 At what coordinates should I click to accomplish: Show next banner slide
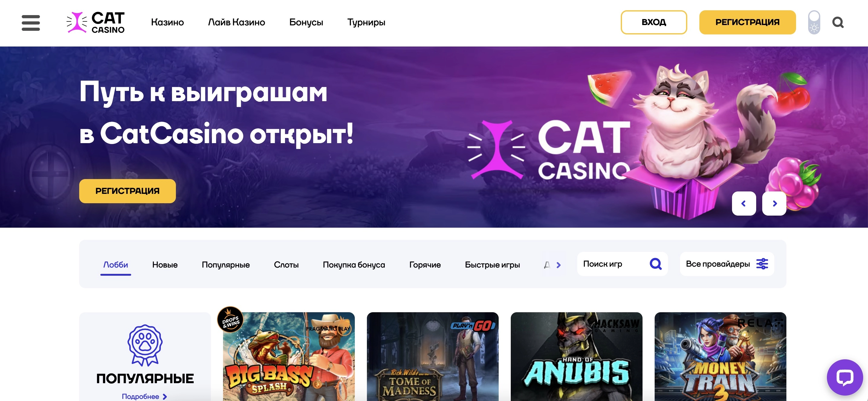(774, 203)
